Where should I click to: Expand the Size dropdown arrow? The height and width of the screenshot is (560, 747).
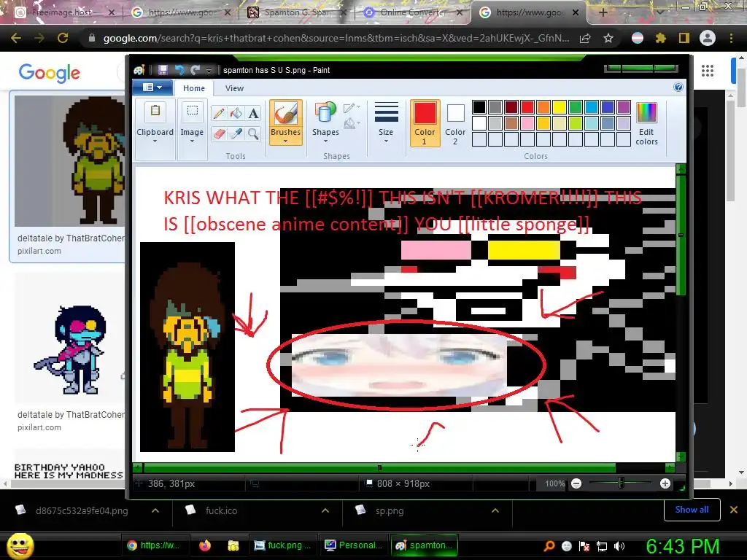pos(386,141)
